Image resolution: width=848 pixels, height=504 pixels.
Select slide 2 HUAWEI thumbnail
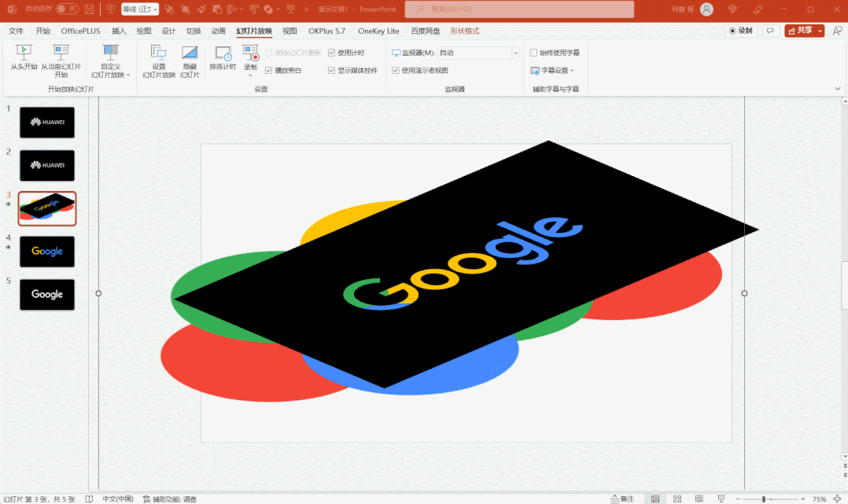click(47, 165)
